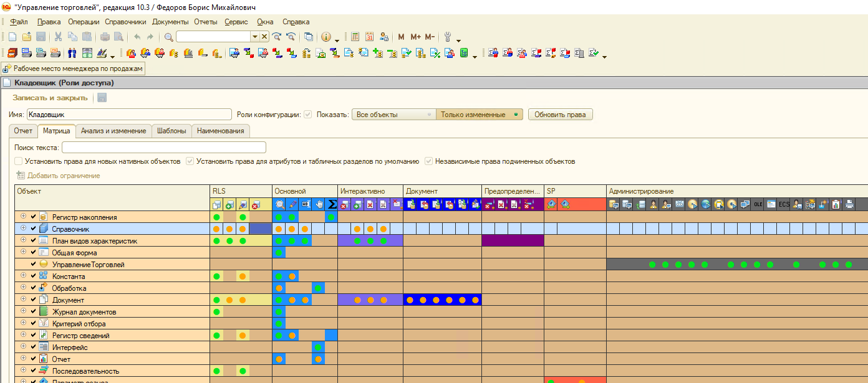Open the Calculator toolbar icon

[355, 37]
